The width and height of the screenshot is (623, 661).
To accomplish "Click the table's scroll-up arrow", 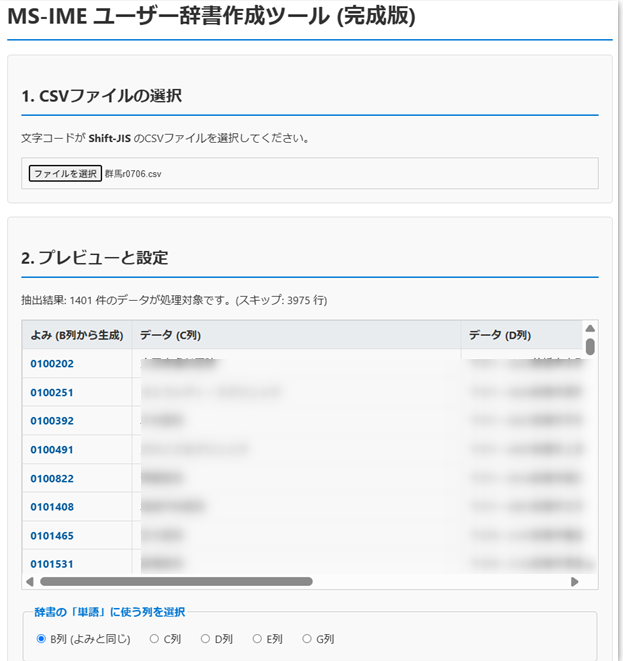I will tap(590, 328).
